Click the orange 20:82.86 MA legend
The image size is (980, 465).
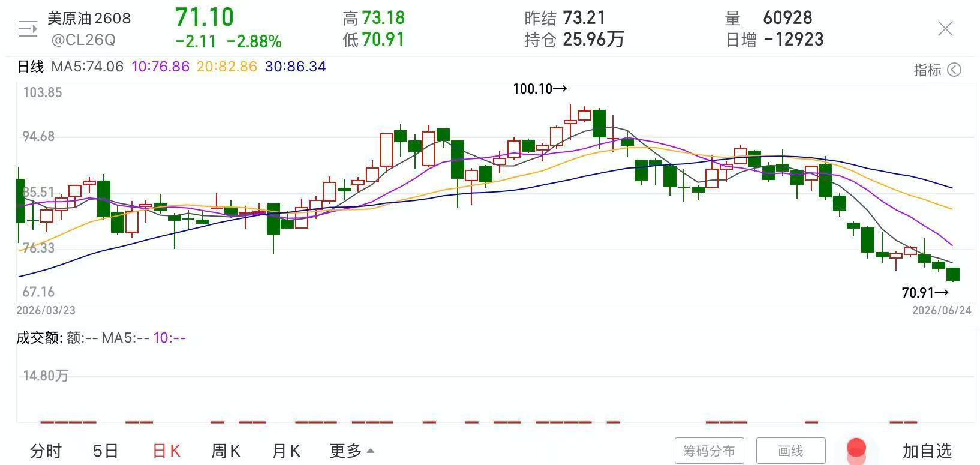(x=227, y=67)
